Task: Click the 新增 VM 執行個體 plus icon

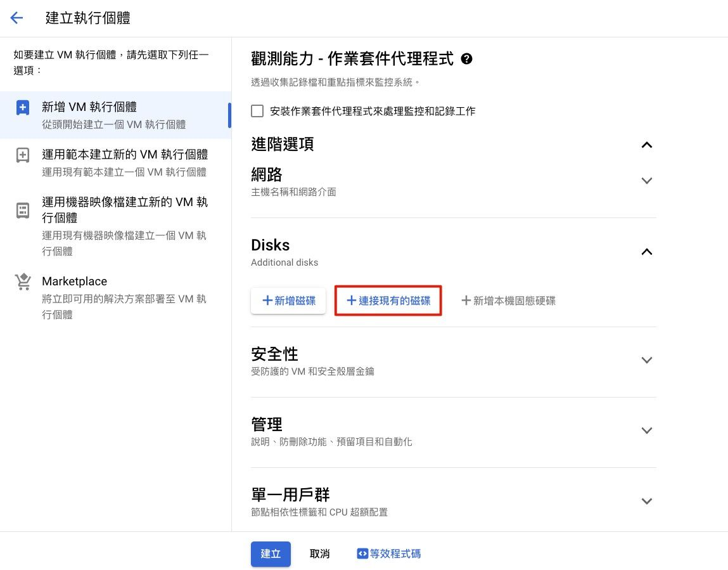Action: coord(23,108)
